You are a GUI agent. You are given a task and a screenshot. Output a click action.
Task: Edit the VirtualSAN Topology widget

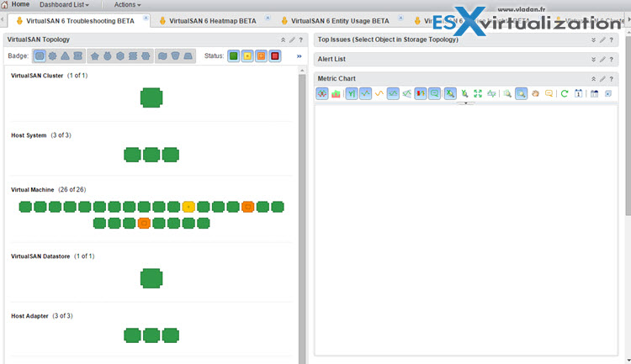tap(292, 40)
